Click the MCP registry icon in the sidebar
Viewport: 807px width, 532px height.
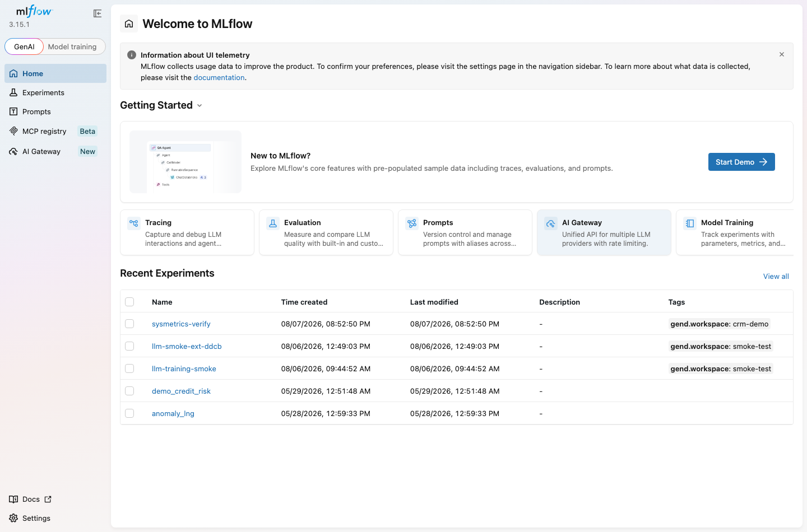point(13,131)
